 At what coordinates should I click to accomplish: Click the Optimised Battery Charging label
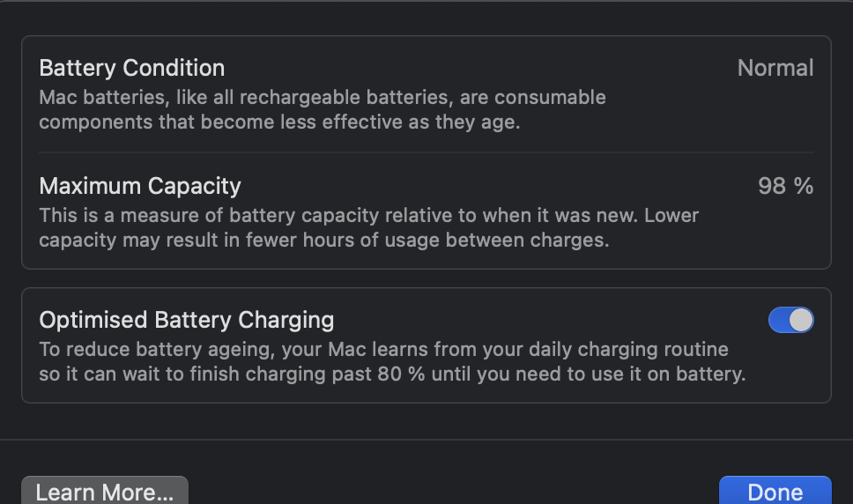187,320
